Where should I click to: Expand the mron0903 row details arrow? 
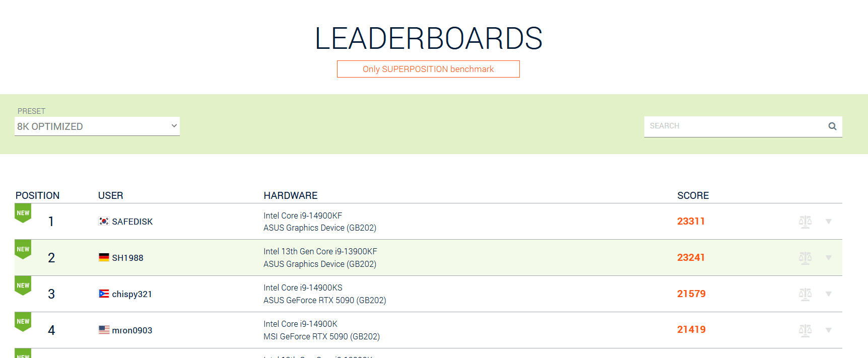point(828,330)
